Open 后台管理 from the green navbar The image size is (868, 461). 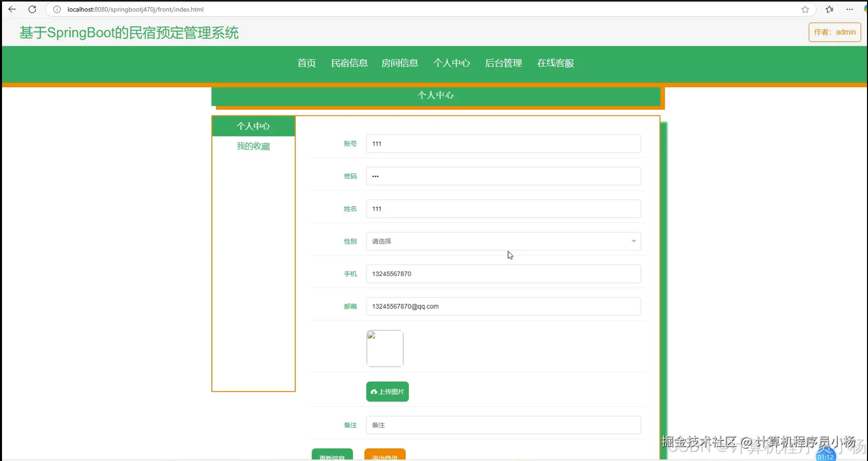(x=503, y=63)
